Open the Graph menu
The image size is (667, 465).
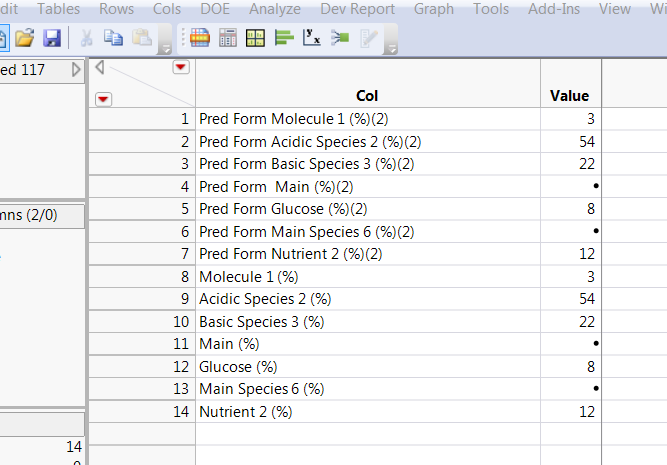tap(433, 9)
